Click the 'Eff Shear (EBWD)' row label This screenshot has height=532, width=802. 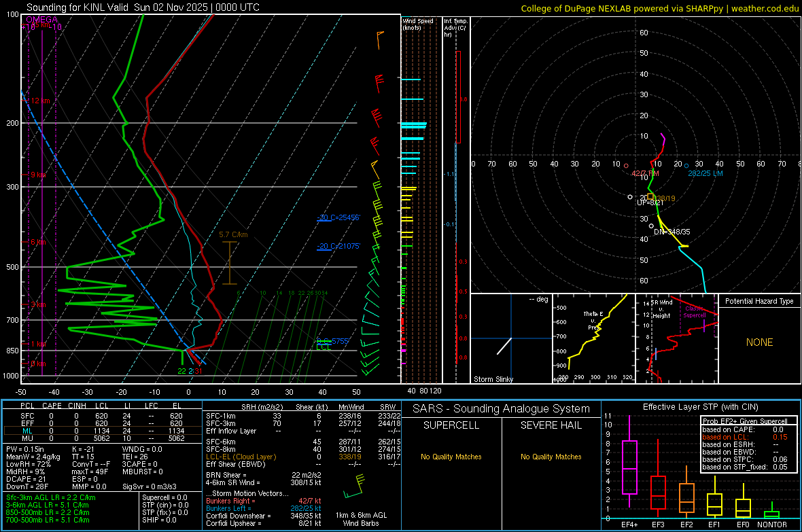pos(236,464)
